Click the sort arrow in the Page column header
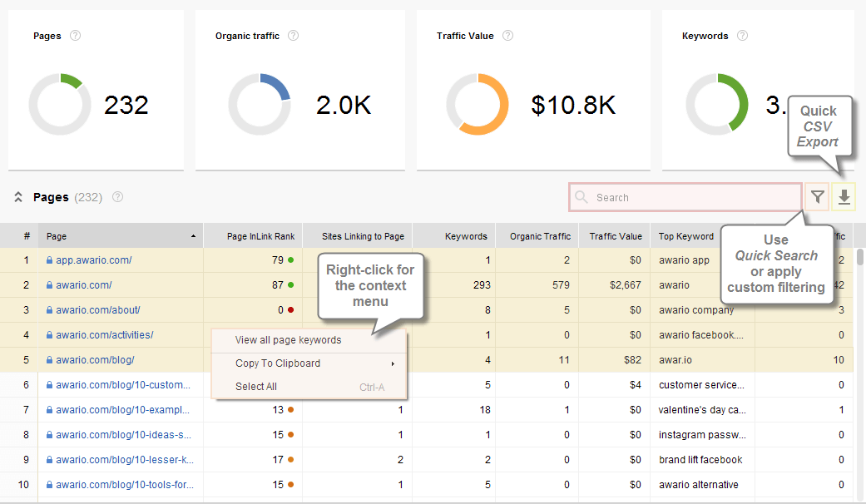 [x=193, y=236]
